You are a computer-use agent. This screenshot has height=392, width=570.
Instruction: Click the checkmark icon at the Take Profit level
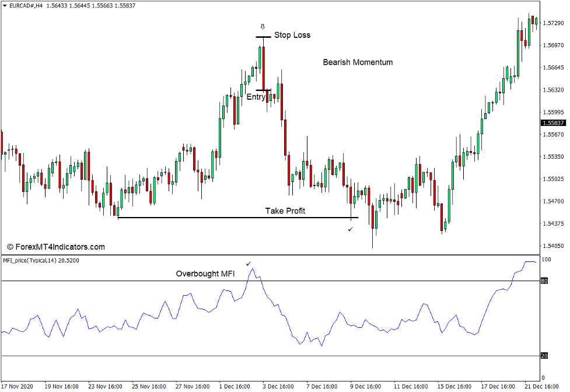click(351, 230)
